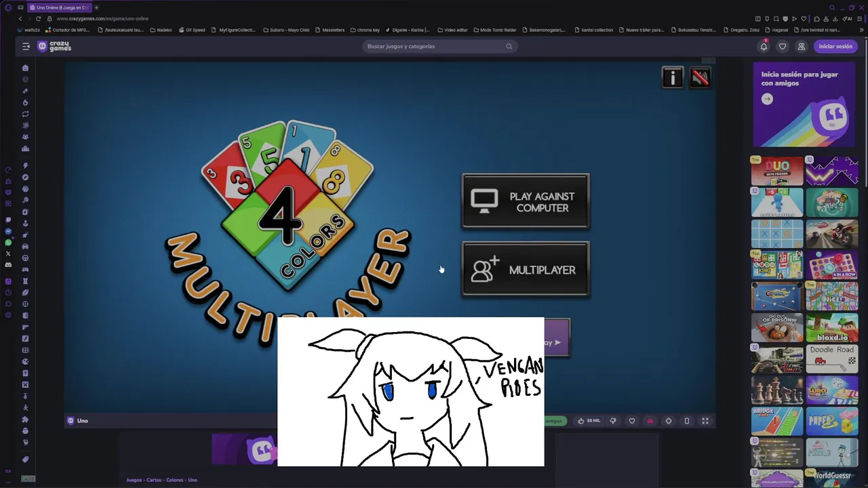The height and width of the screenshot is (488, 868).
Task: Open the favorites heart in header
Action: [x=783, y=46]
